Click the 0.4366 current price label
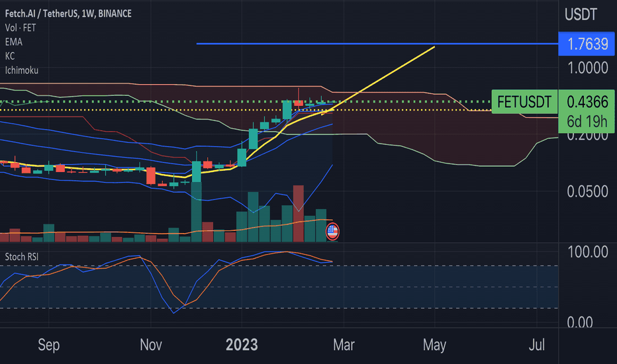The width and height of the screenshot is (617, 364). pos(587,102)
